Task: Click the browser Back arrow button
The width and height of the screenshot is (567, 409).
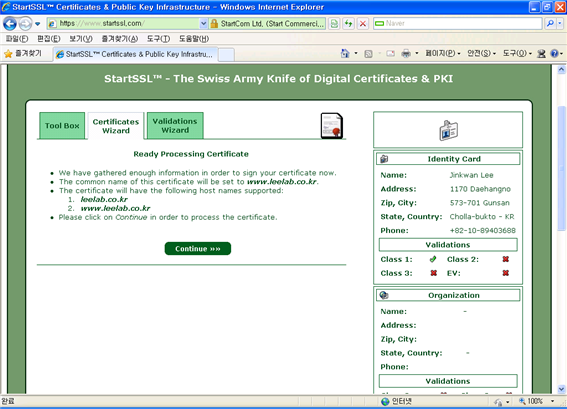Action: coord(10,24)
